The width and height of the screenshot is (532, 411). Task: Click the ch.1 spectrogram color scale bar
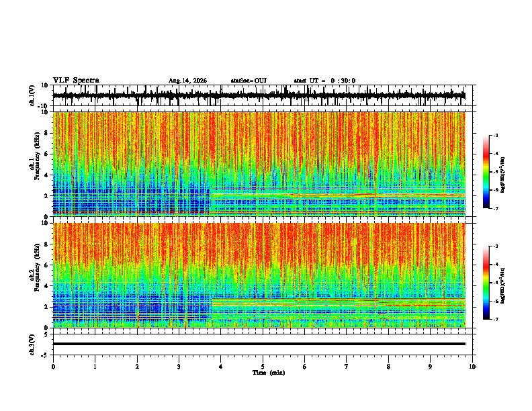486,172
